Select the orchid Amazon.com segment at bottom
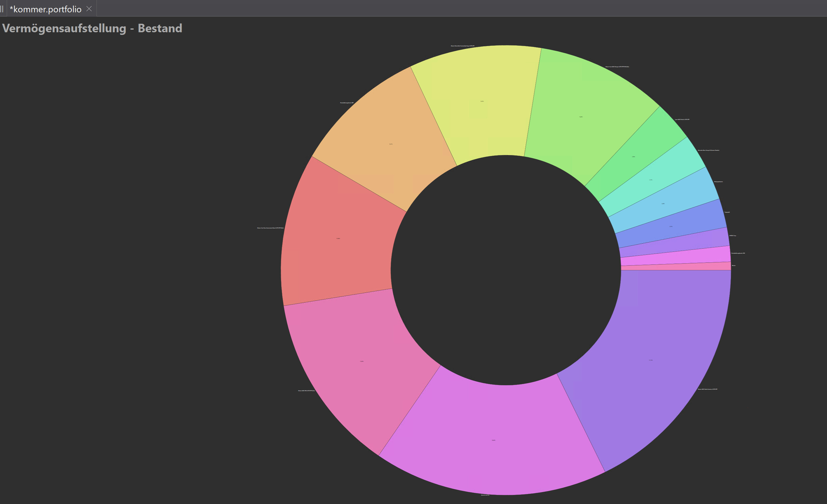827x504 pixels. 493,440
